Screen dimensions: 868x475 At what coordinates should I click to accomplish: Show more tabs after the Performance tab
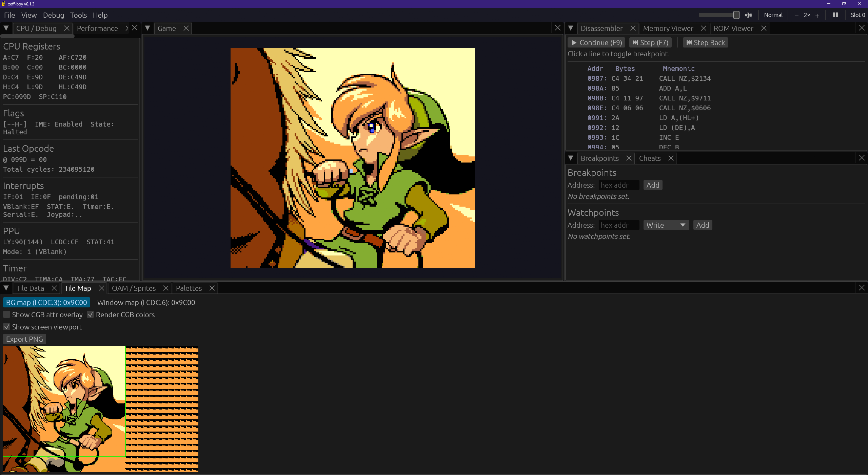coord(127,28)
